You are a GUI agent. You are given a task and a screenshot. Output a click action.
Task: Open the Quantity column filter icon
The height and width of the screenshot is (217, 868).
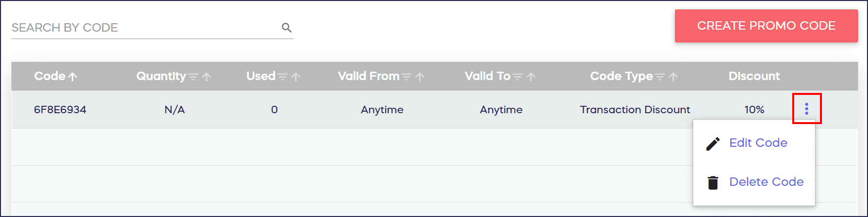[193, 77]
